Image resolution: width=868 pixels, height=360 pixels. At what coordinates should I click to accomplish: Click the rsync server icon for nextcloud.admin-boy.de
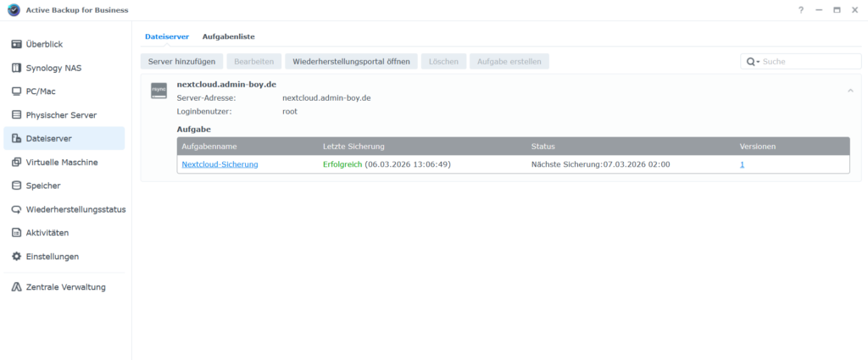click(159, 91)
